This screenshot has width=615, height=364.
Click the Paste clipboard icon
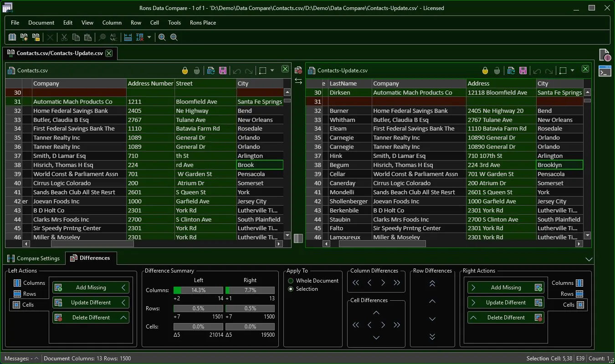tap(88, 37)
